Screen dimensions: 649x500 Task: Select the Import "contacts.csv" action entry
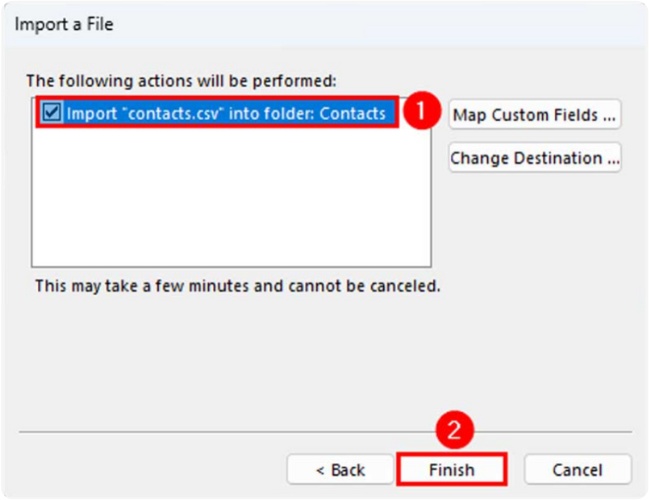(225, 113)
